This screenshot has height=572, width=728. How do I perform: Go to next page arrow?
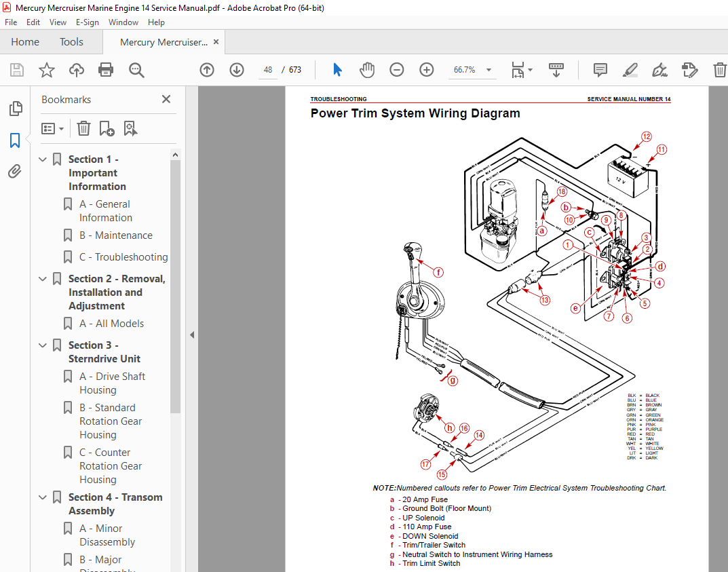(237, 70)
